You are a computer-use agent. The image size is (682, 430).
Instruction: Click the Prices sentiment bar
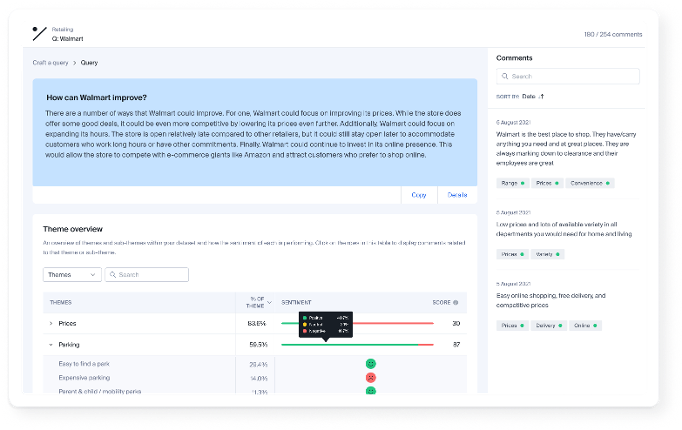[358, 323]
